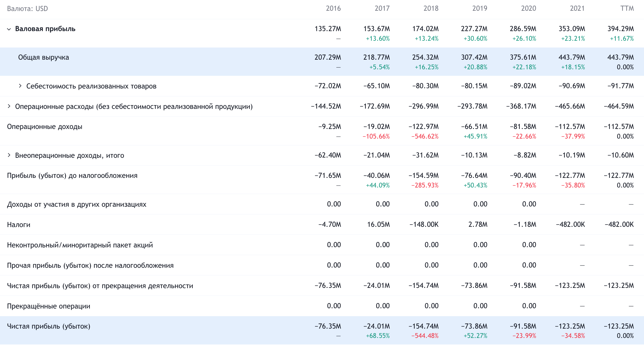Select cost of goods value −91.77M
This screenshot has height=345, width=644.
tap(621, 86)
